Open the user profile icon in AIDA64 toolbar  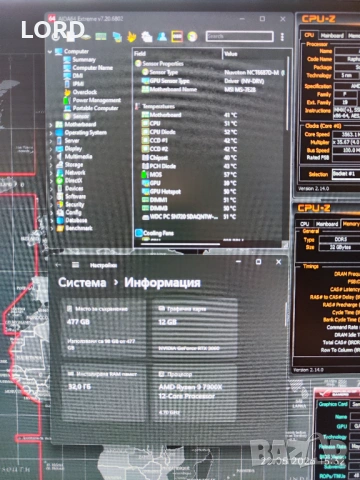pos(162,36)
